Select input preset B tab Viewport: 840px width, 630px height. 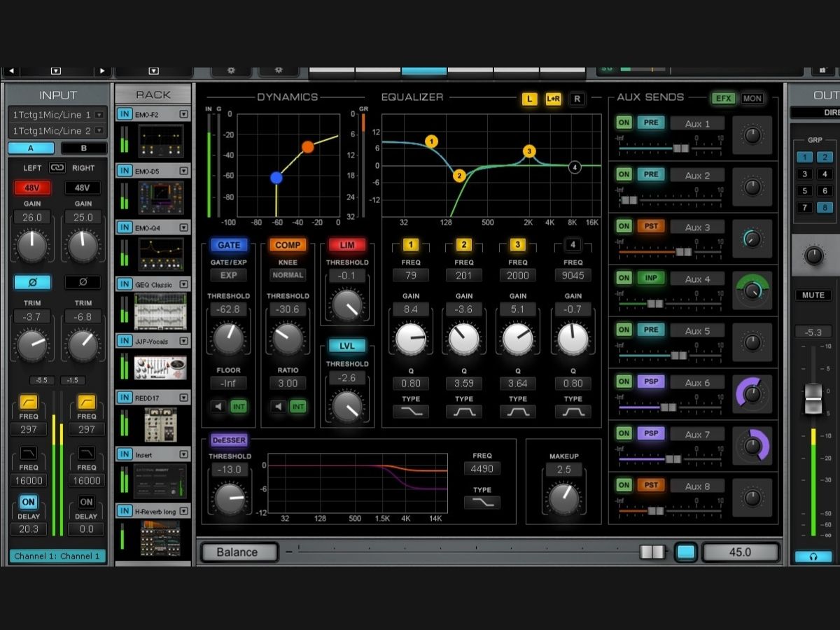pyautogui.click(x=83, y=148)
